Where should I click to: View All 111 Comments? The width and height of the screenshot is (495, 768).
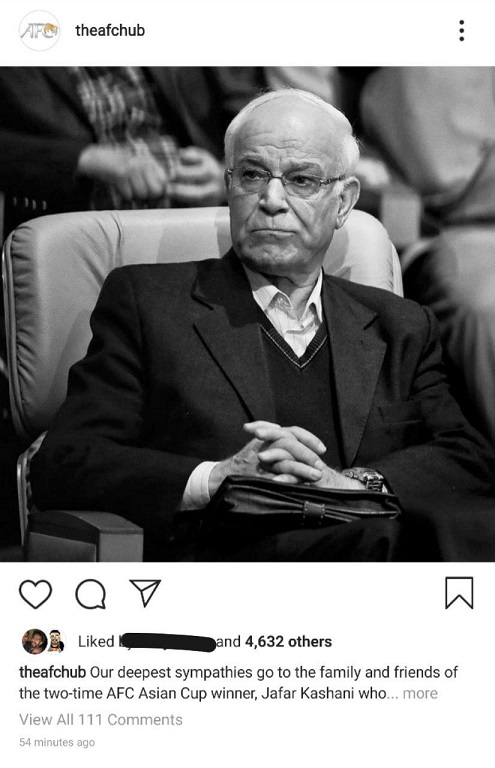[x=101, y=720]
